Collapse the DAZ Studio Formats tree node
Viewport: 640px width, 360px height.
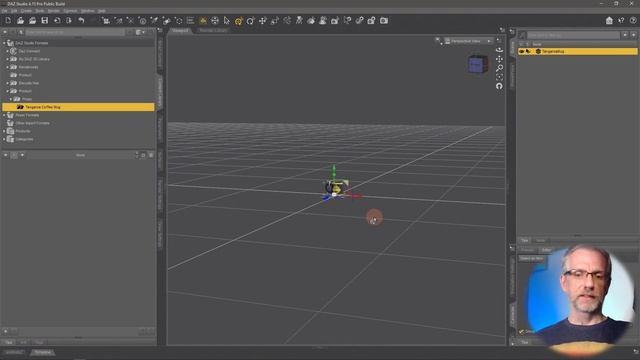(4, 43)
